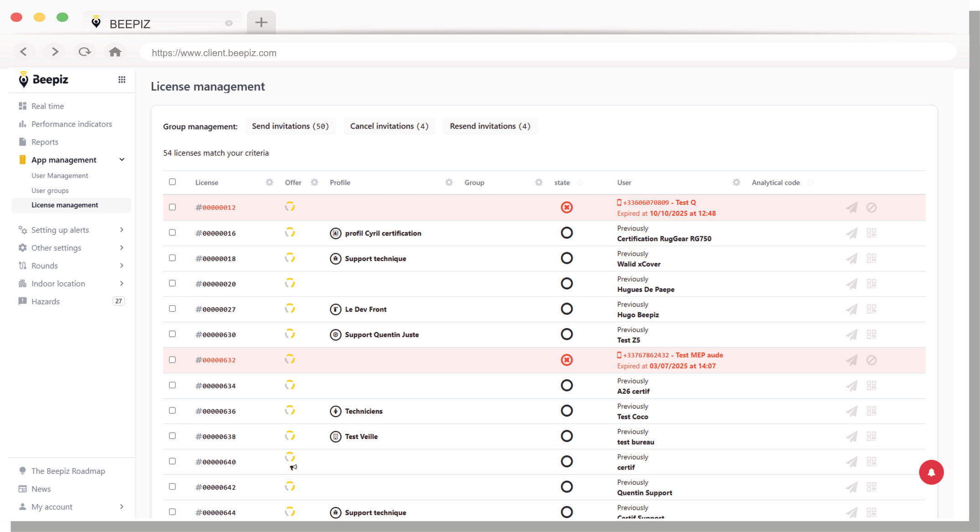Image resolution: width=980 pixels, height=532 pixels.
Task: Expand the Other settings section
Action: pyautogui.click(x=121, y=248)
